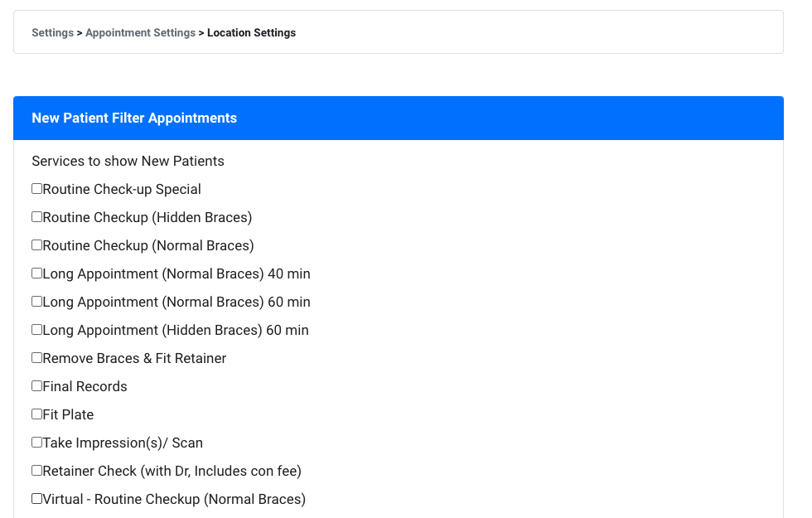Click the 'Services to show New Patients' text
Image resolution: width=812 pixels, height=518 pixels.
click(x=128, y=161)
